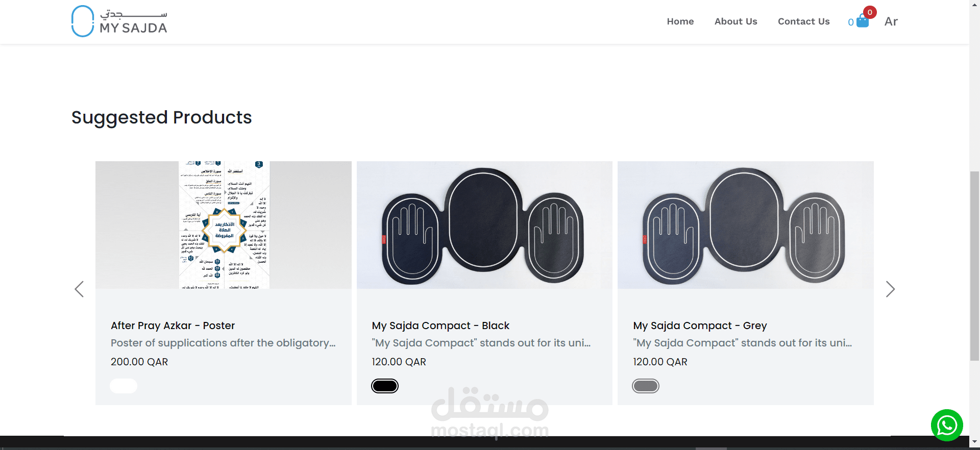The width and height of the screenshot is (980, 450).
Task: Click the page vertical scrollbar thumb
Action: click(974, 266)
